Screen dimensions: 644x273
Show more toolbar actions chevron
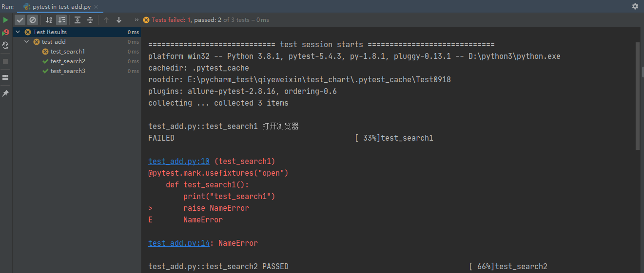click(x=137, y=20)
